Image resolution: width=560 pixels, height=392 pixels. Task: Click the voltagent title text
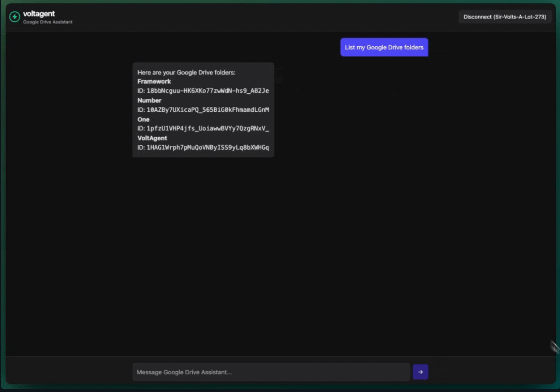pos(39,14)
